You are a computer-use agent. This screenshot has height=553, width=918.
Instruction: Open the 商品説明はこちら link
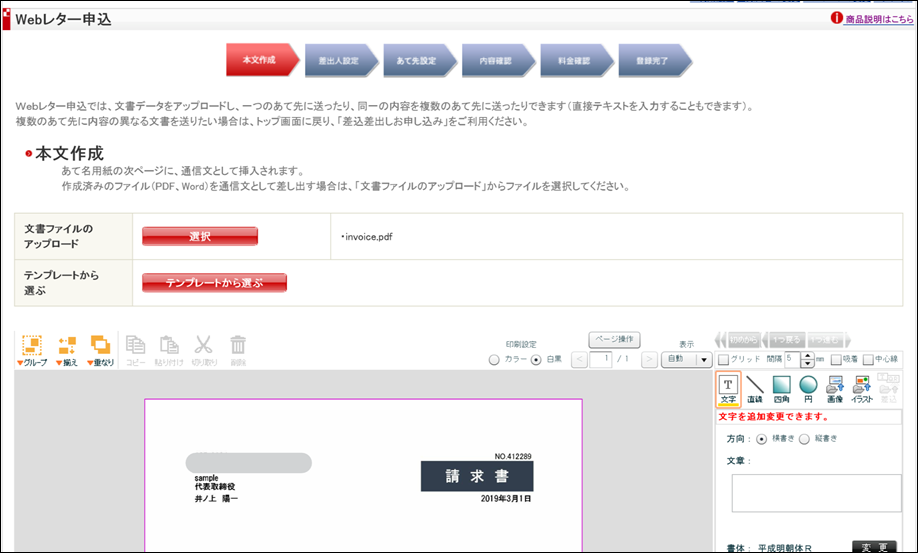click(x=879, y=19)
